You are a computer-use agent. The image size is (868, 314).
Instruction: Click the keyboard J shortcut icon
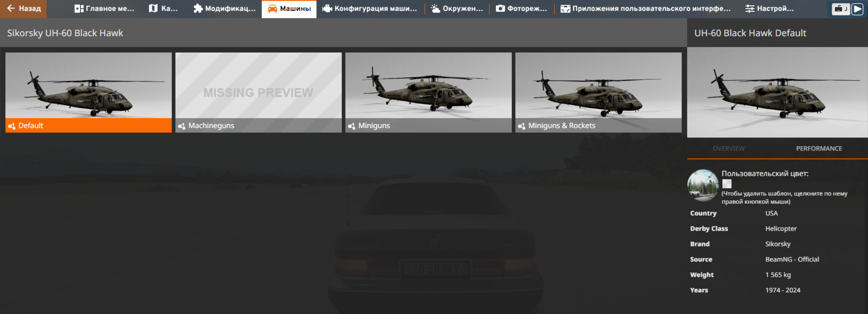[841, 9]
